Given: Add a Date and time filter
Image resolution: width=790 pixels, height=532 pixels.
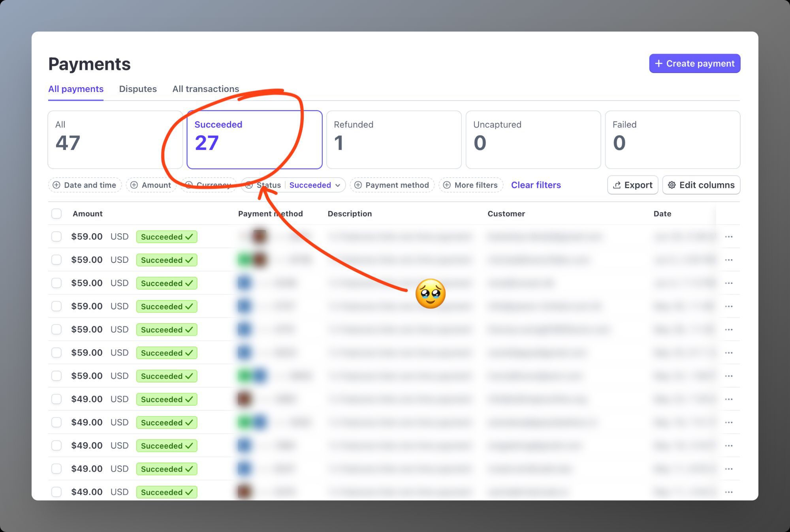Looking at the screenshot, I should (x=85, y=185).
